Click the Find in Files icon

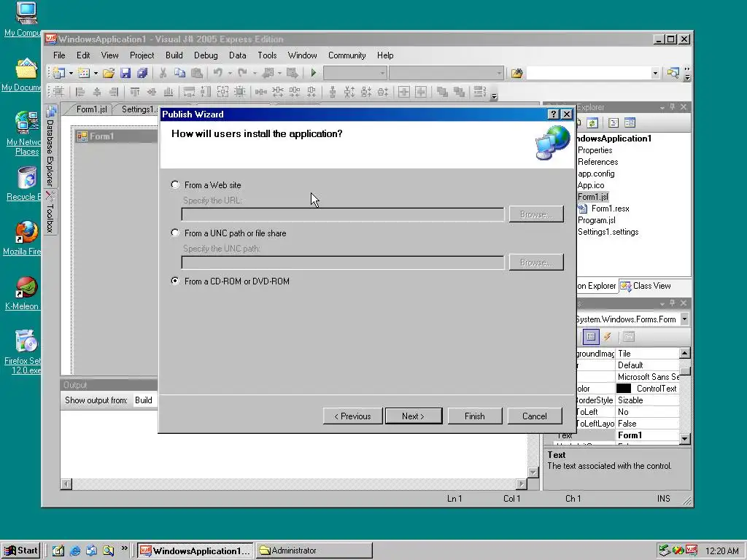click(x=517, y=73)
